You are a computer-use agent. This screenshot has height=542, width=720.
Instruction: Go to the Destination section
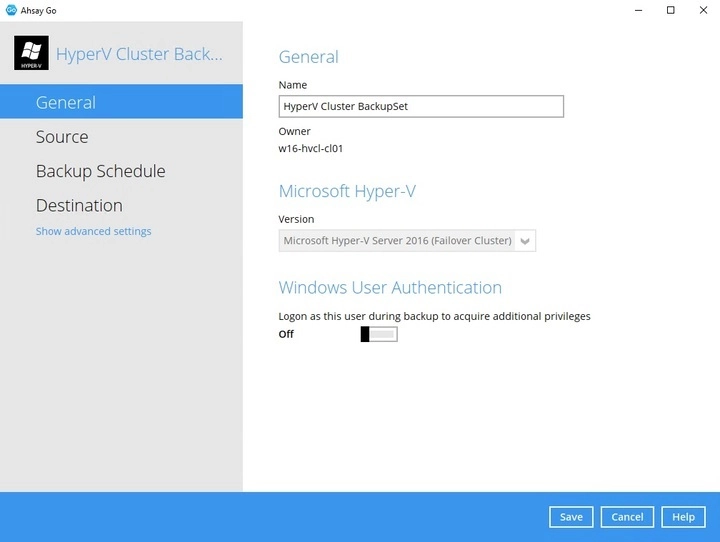pos(79,205)
